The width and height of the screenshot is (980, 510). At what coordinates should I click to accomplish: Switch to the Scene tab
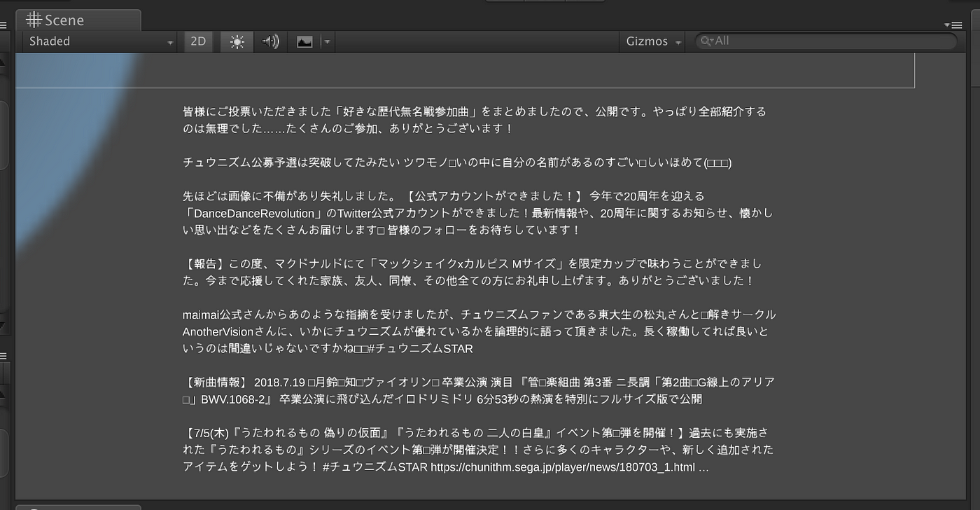[77, 20]
